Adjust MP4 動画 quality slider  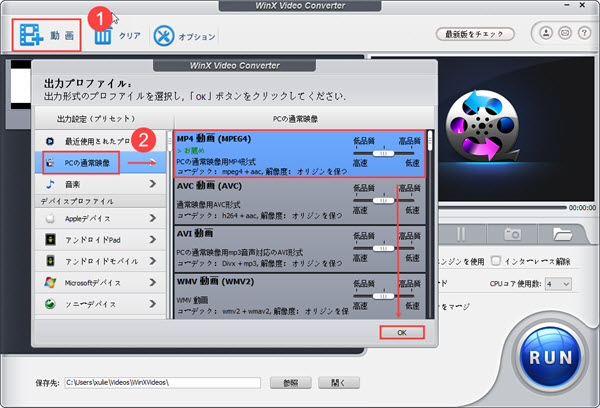coord(384,153)
